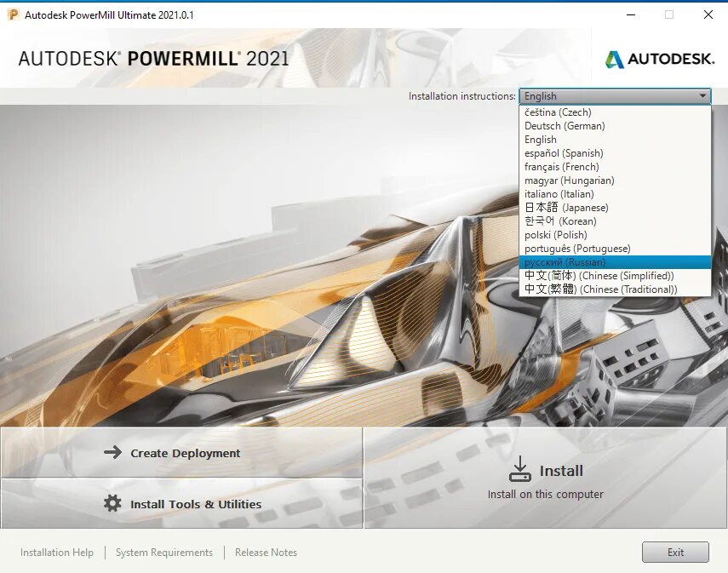This screenshot has width=728, height=573.
Task: Select magyar (Hungarian) language
Action: click(615, 180)
